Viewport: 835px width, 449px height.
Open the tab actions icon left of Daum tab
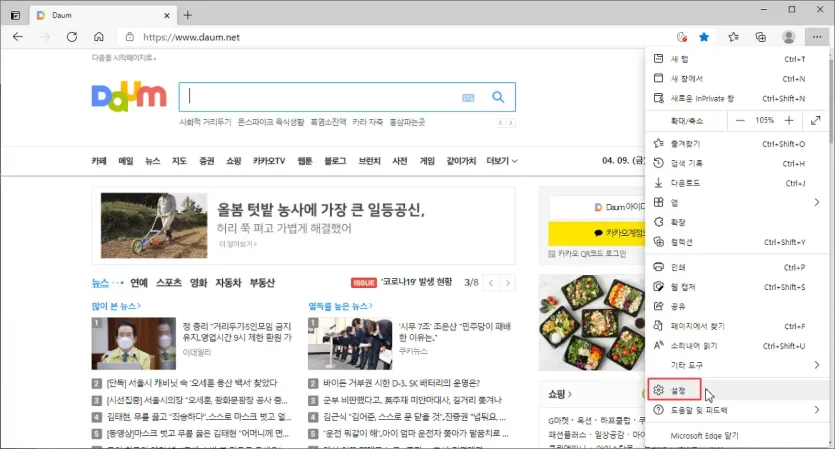click(x=15, y=15)
